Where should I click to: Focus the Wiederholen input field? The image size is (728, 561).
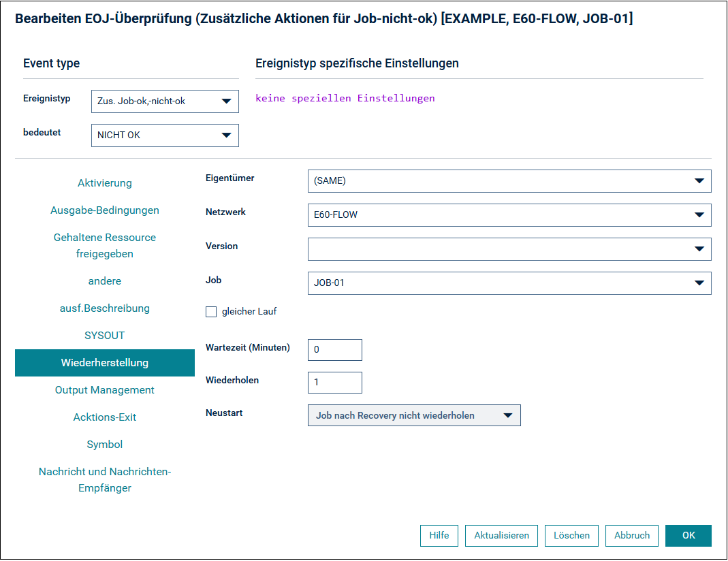pyautogui.click(x=335, y=383)
